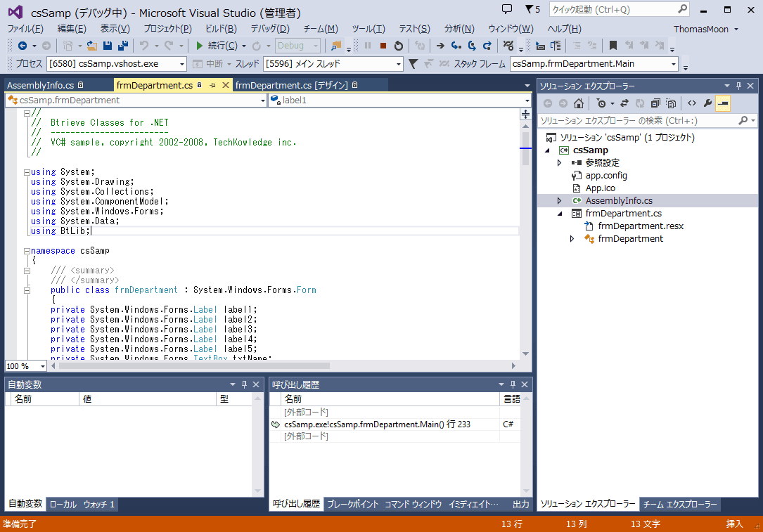The height and width of the screenshot is (532, 763).
Task: Click the toolbar bookmark icon
Action: (x=613, y=46)
